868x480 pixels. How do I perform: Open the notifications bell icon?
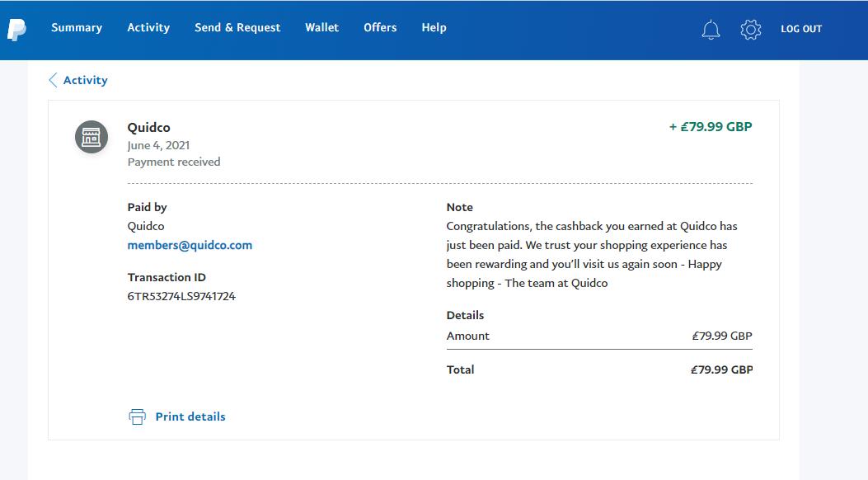711,30
